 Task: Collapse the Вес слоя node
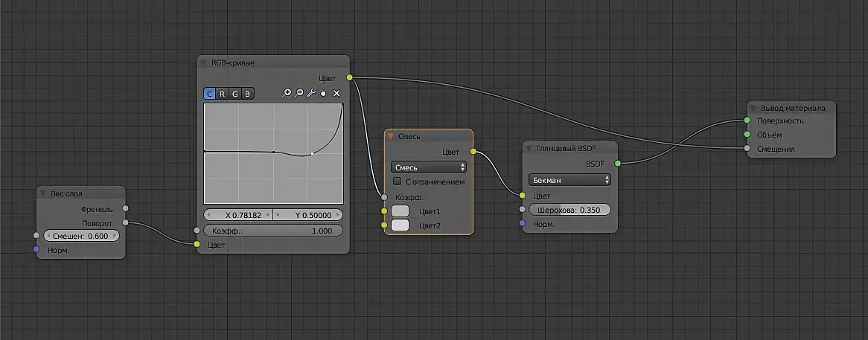pyautogui.click(x=43, y=193)
